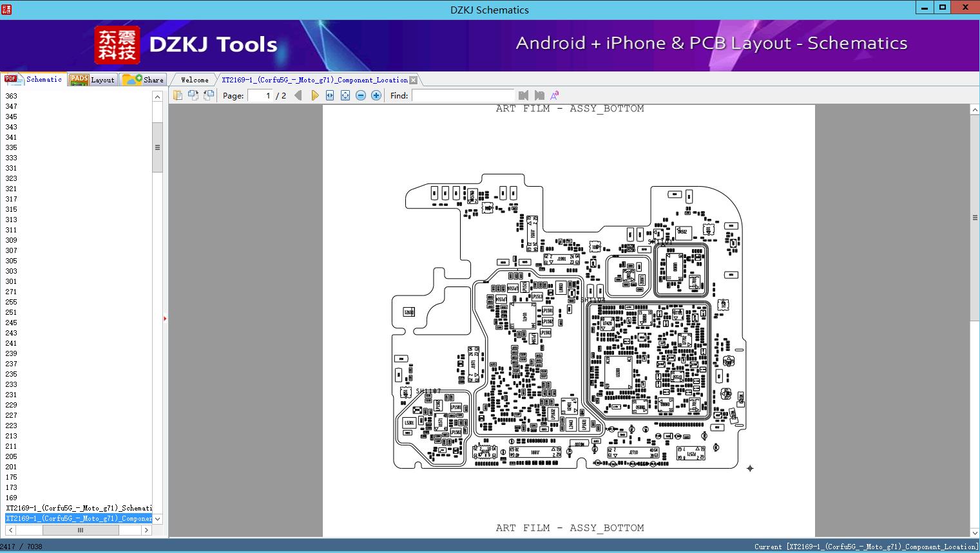This screenshot has height=553, width=980.
Task: Select list item 345
Action: 12,117
